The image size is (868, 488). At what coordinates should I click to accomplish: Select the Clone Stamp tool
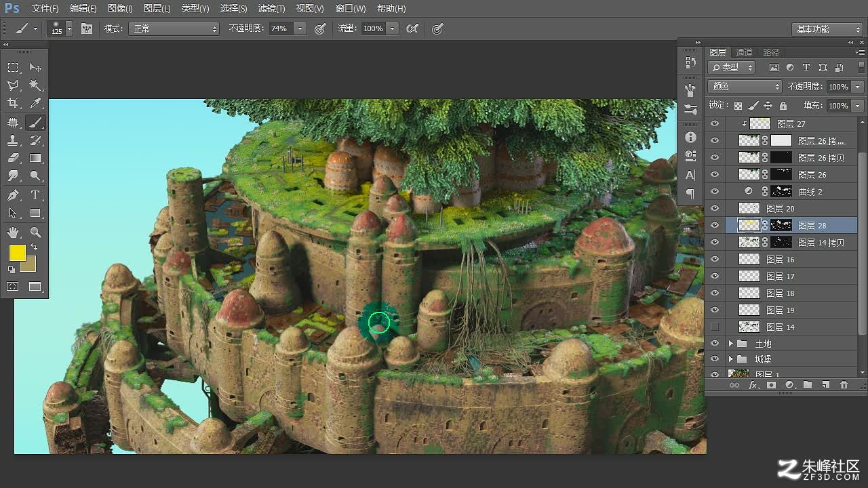[x=13, y=140]
